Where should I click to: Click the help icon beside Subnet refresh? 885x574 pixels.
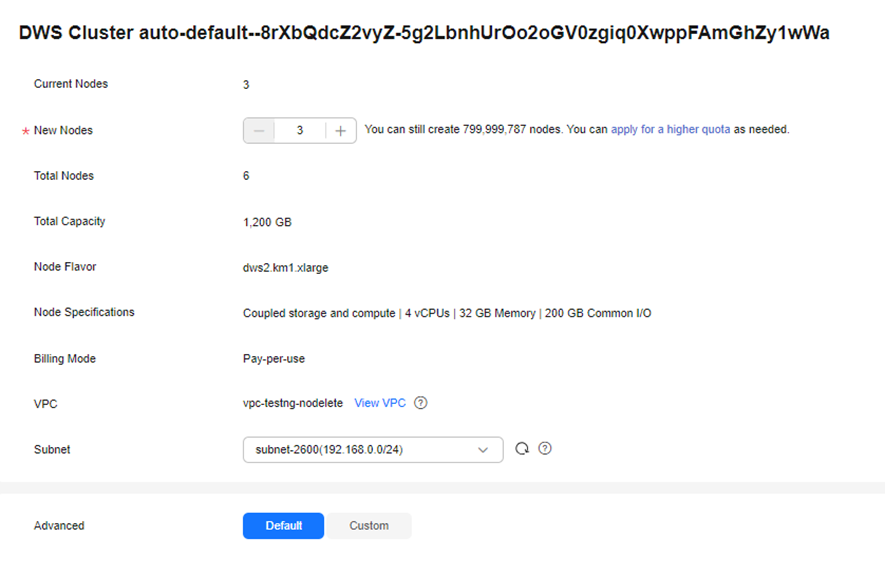point(545,449)
